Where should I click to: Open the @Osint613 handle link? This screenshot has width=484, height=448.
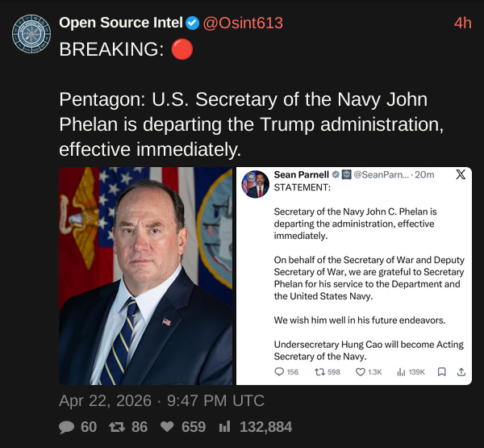(x=243, y=23)
